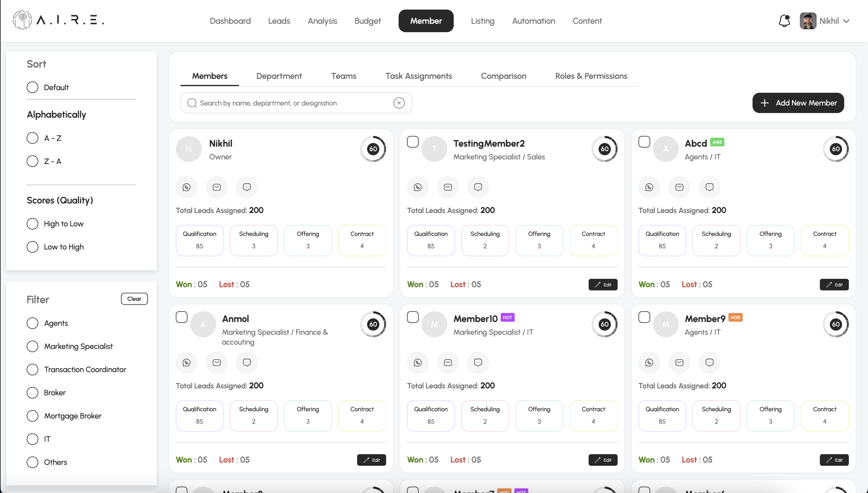868x493 pixels.
Task: Select A - Z alphabetical sort
Action: click(x=32, y=138)
